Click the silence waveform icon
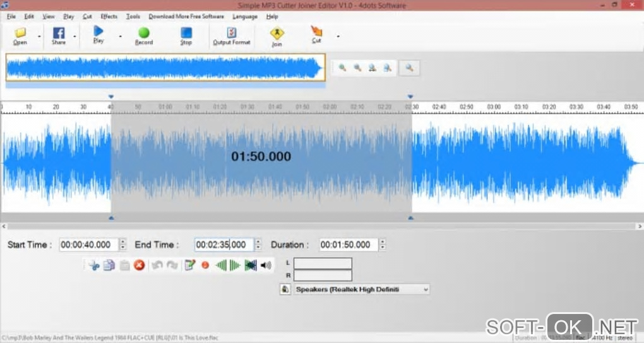The height and width of the screenshot is (343, 644). tap(251, 265)
